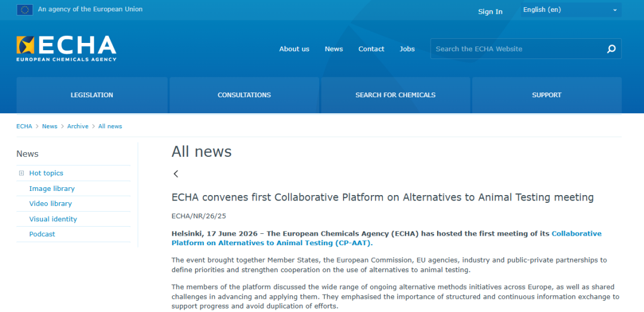Click the All news page heading
The width and height of the screenshot is (644, 312).
[x=202, y=152]
